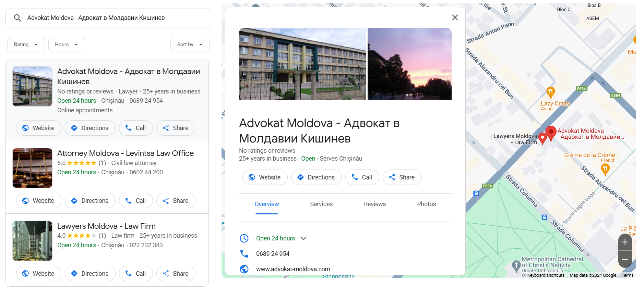Screen dimensions: 644x287
Task: Open the building photo in details panel
Action: (x=302, y=64)
